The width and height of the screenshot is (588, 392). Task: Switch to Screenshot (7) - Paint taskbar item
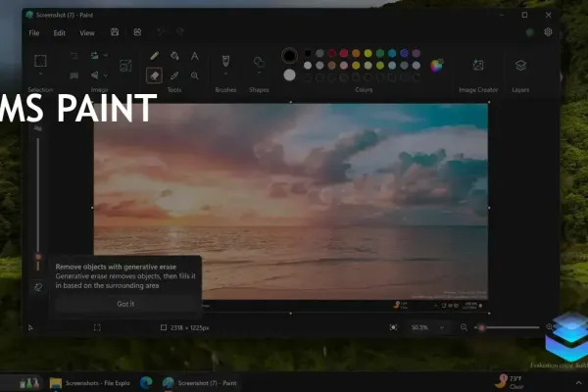tap(200, 383)
